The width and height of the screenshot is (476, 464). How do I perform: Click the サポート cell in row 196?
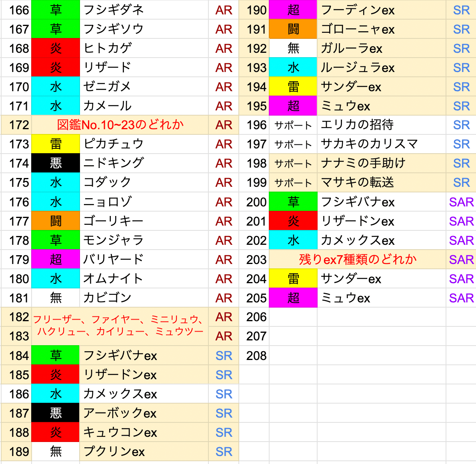293,125
